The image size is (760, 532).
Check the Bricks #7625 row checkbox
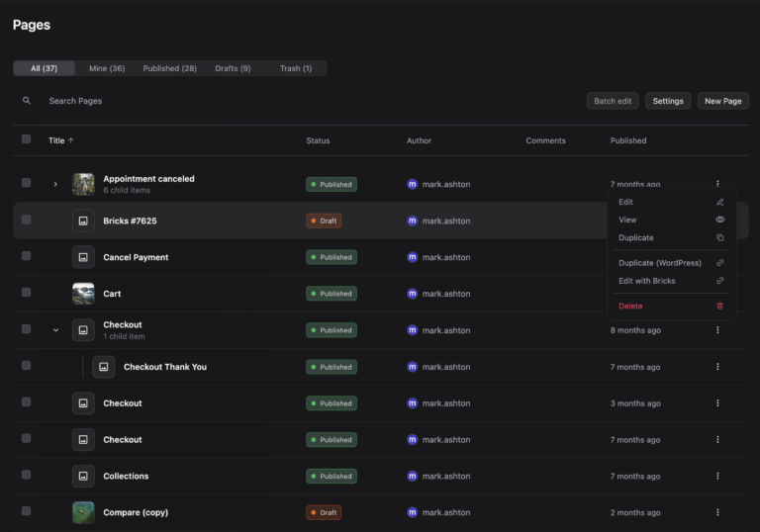[x=26, y=220]
